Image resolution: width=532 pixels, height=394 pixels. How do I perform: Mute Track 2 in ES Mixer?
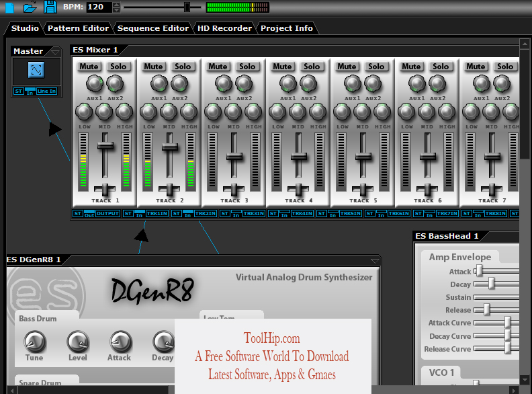[x=153, y=67]
